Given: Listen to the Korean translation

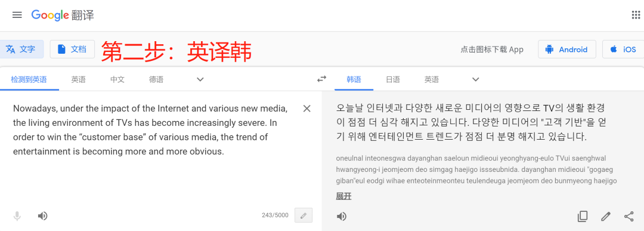Looking at the screenshot, I should click(x=342, y=216).
